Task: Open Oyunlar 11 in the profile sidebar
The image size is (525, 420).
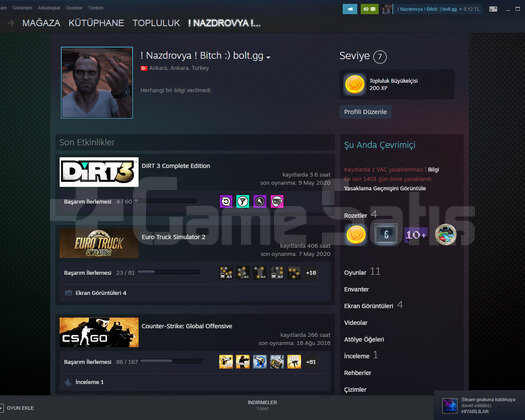Action: pos(362,272)
